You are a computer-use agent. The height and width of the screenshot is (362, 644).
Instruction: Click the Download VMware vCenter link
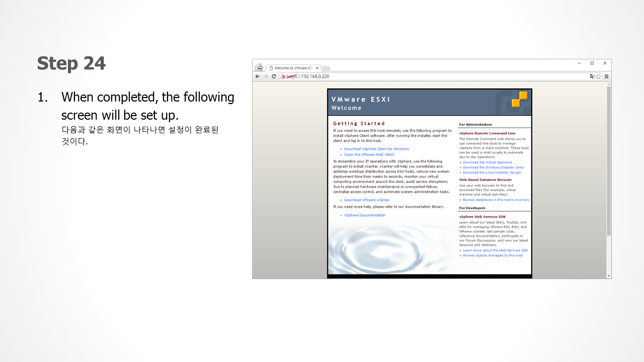(x=367, y=200)
